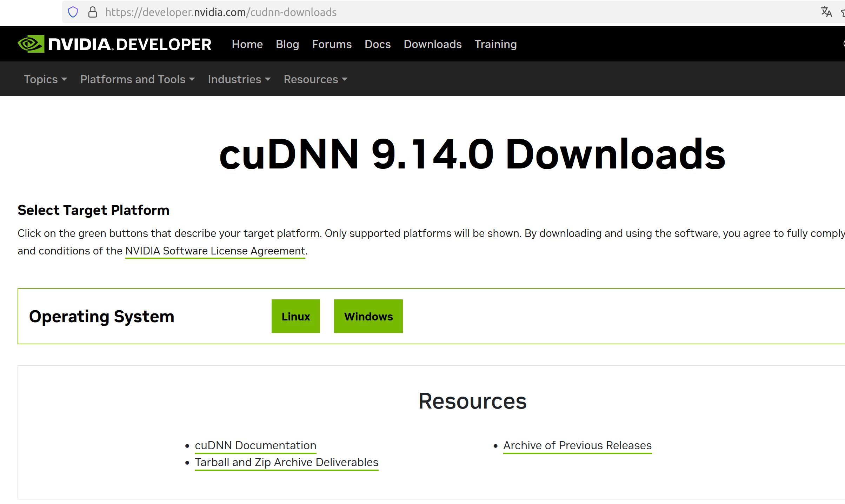Click the NVIDIA Developer logo
Viewport: 845px width, 504px height.
[x=114, y=44]
